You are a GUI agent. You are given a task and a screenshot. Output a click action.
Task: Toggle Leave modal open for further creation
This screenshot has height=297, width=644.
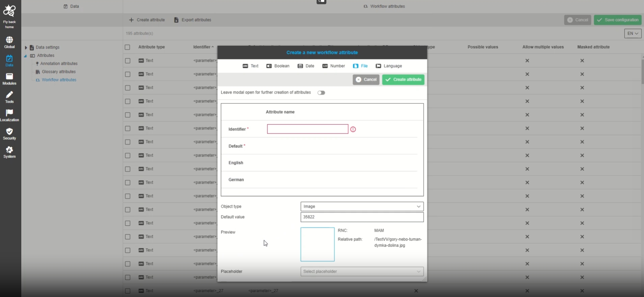click(321, 93)
